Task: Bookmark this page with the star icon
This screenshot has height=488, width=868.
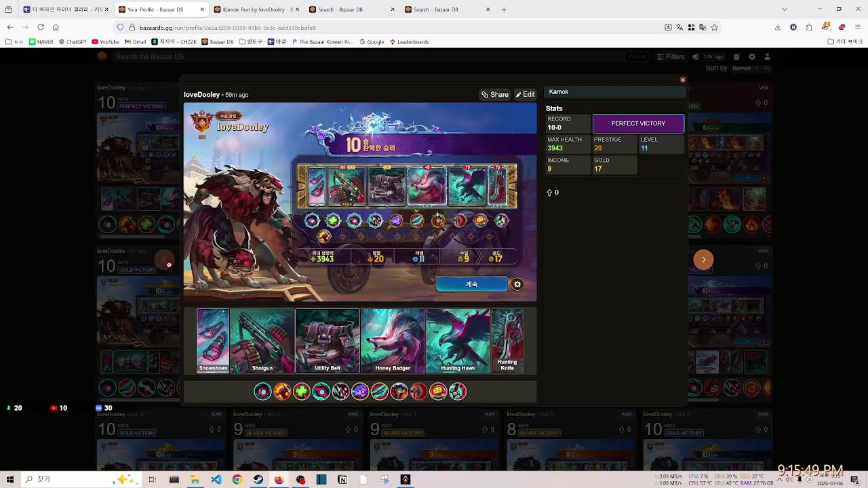Action: (714, 27)
